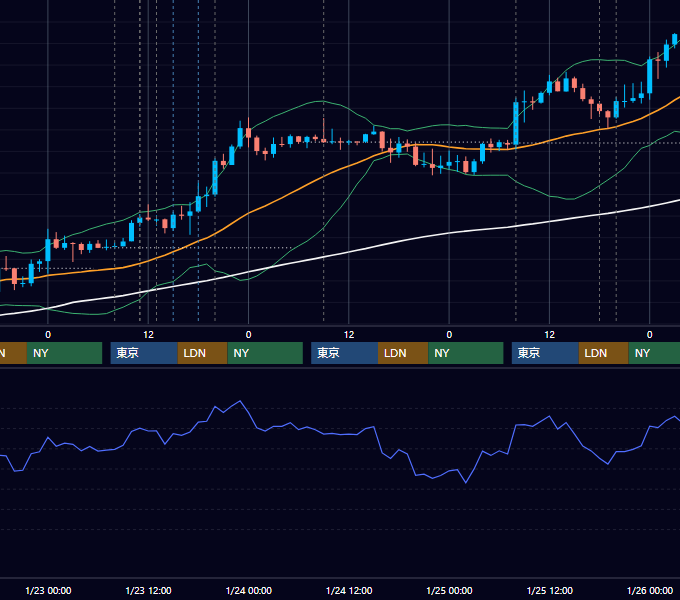Click the first 東京 session block from the left
The width and height of the screenshot is (680, 600).
[144, 353]
